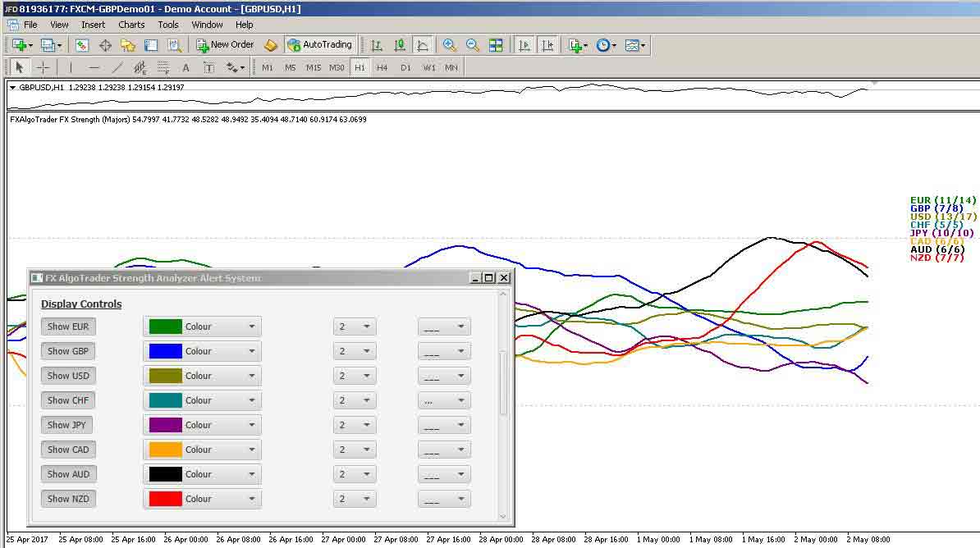
Task: Switch chart to candlestick view
Action: click(x=400, y=45)
